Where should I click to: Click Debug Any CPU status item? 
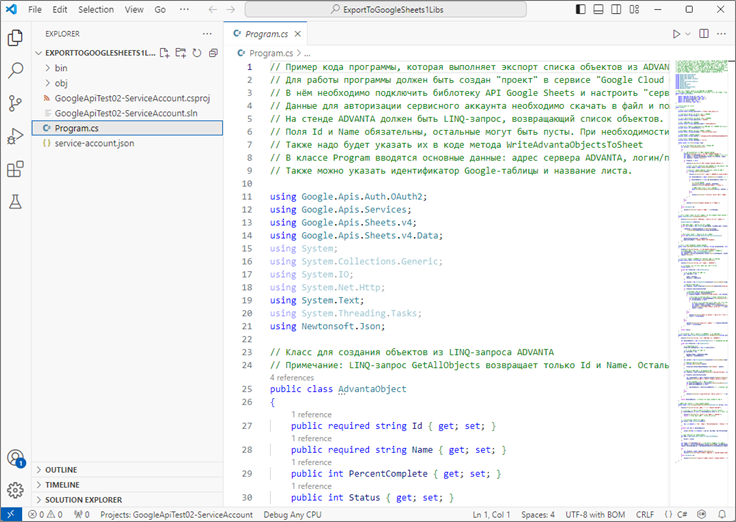[292, 514]
